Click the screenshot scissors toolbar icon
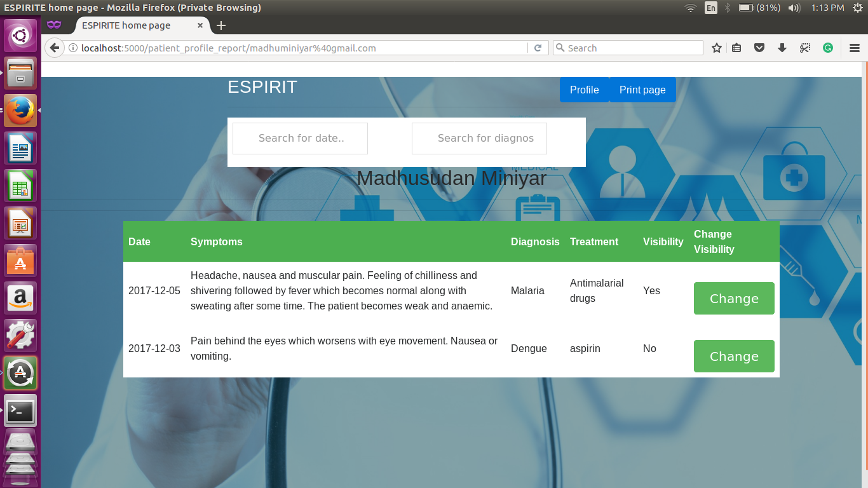868x488 pixels. 805,48
